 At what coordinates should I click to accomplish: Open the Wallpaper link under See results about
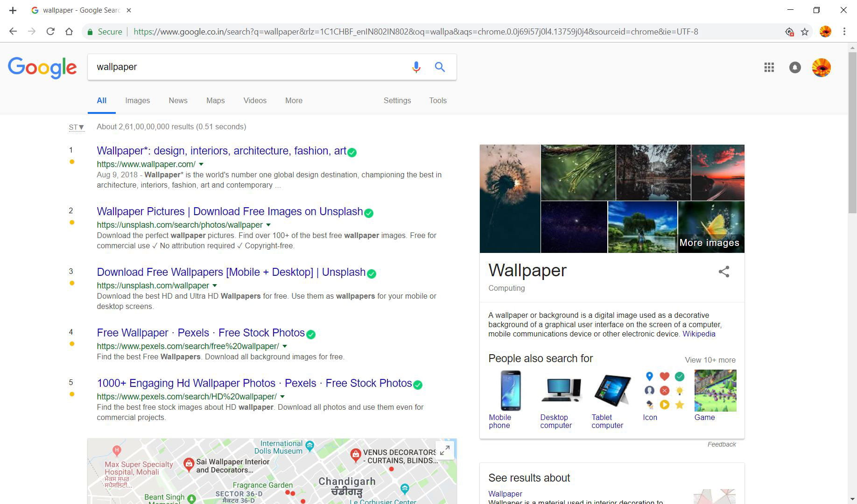tap(505, 494)
